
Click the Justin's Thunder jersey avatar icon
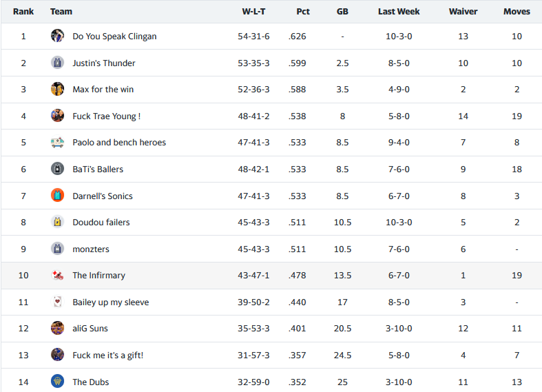pyautogui.click(x=57, y=63)
